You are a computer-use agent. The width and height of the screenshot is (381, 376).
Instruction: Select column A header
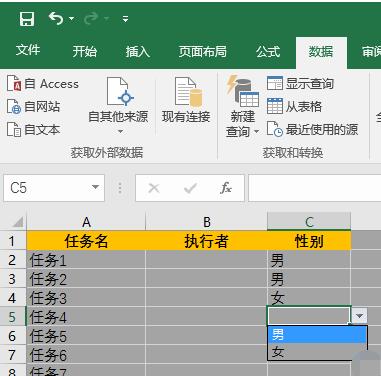point(86,222)
